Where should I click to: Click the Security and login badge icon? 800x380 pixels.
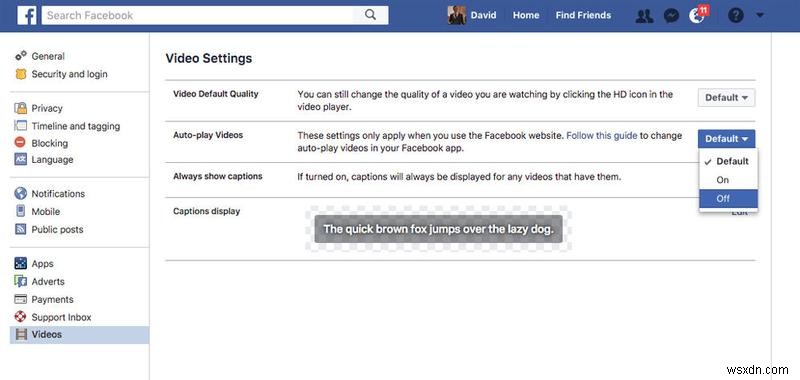20,74
